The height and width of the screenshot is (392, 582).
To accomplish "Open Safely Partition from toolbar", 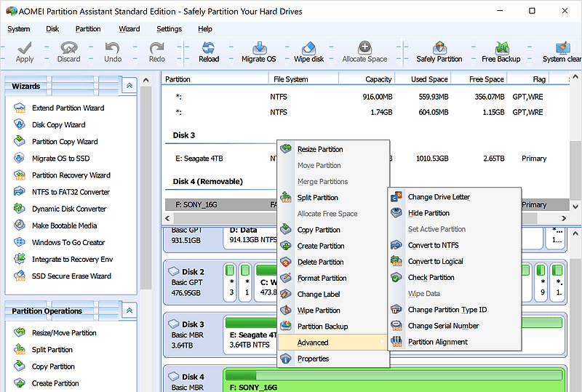I will click(x=439, y=52).
